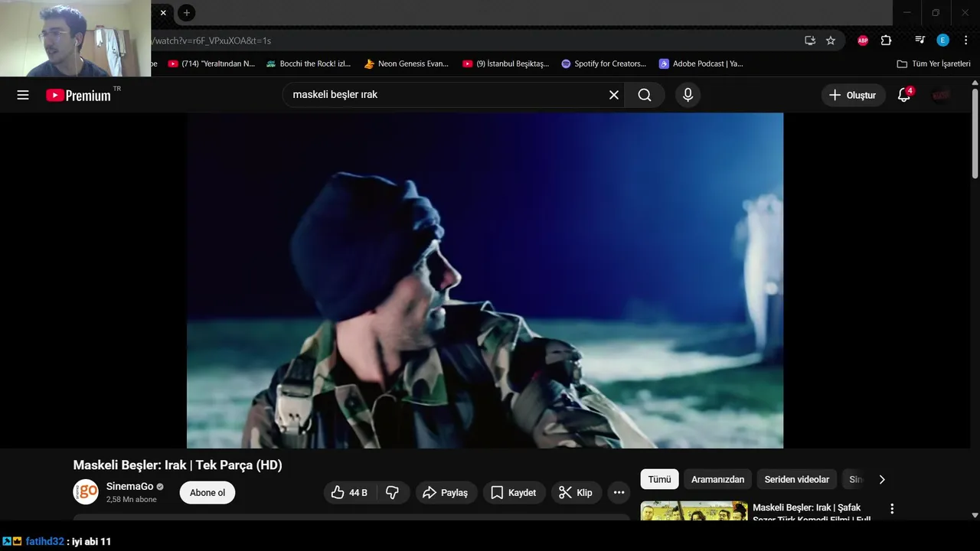The height and width of the screenshot is (551, 980).
Task: Bookmark this page with star
Action: tap(831, 41)
